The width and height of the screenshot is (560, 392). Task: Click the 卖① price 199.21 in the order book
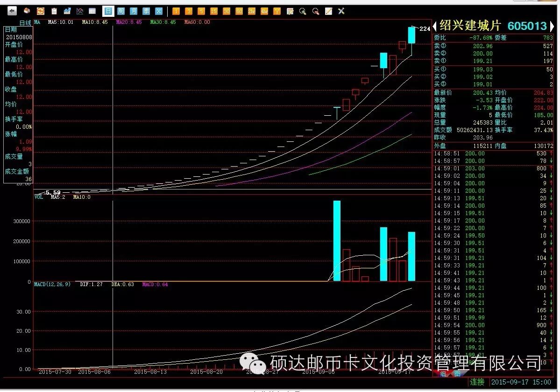pos(483,61)
